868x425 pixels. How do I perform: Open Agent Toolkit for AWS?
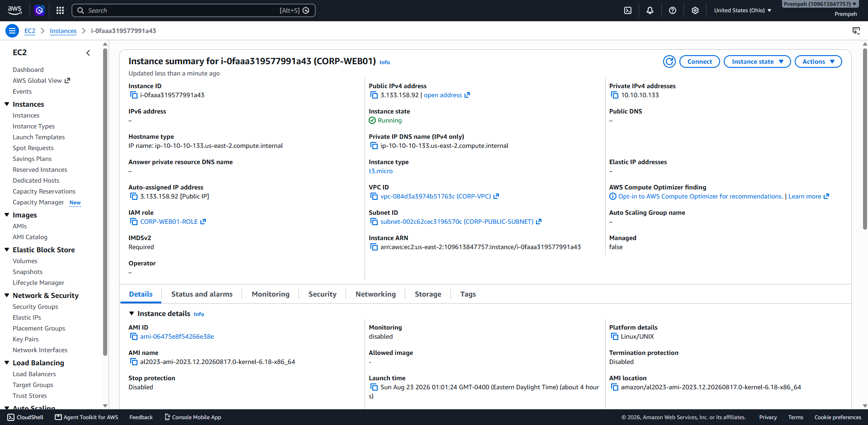click(x=86, y=417)
